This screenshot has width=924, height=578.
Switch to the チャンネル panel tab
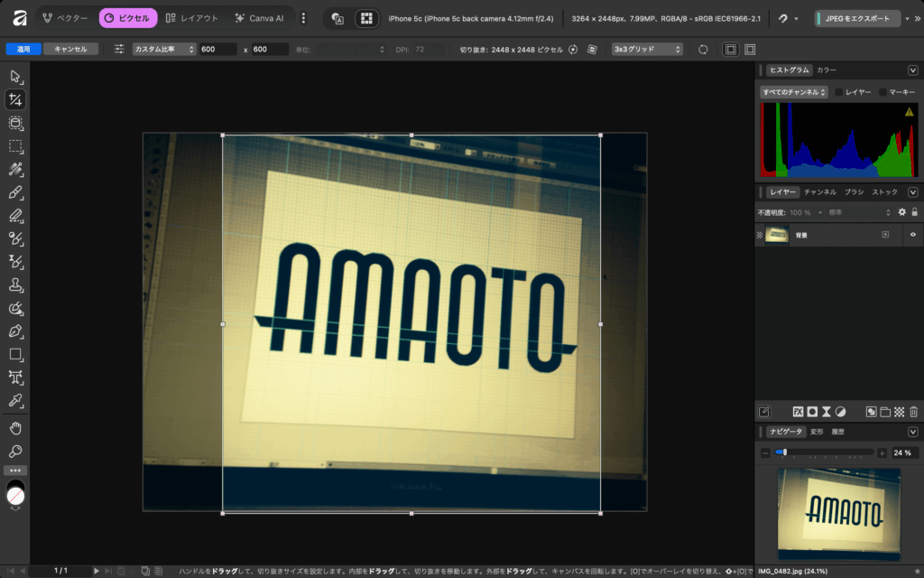point(819,192)
